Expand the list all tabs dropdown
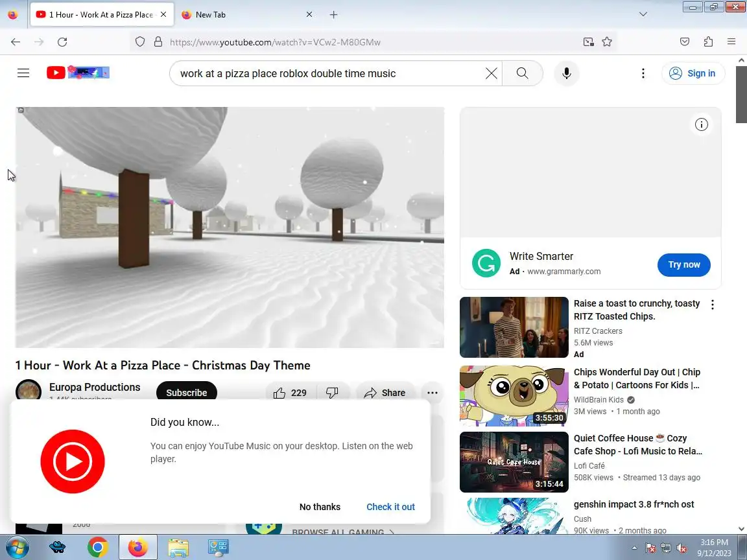The width and height of the screenshot is (747, 560). click(x=643, y=14)
